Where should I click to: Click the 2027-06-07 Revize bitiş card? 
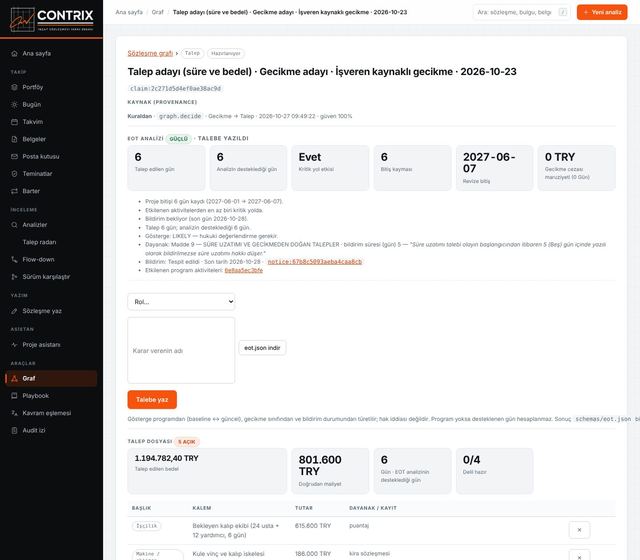coord(494,168)
